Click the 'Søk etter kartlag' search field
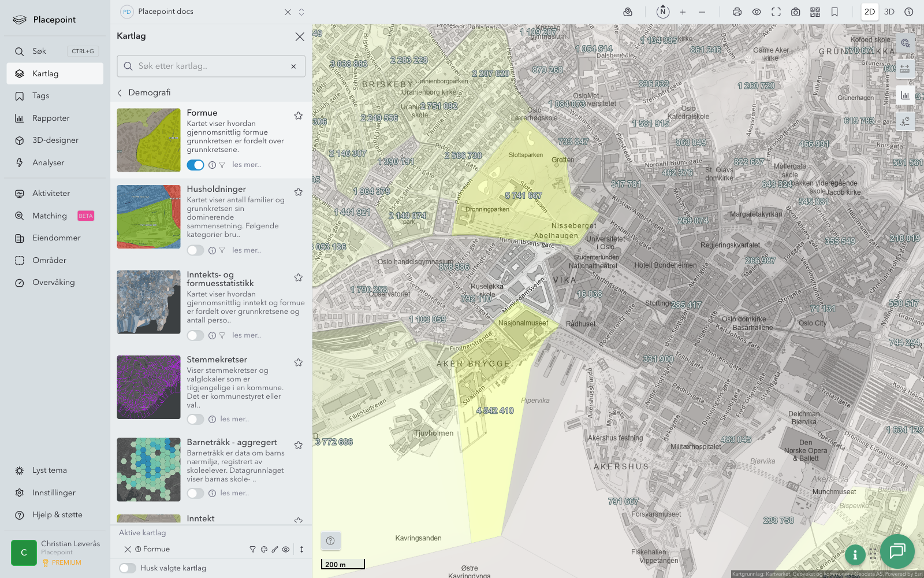Viewport: 924px width, 578px height. pos(211,66)
